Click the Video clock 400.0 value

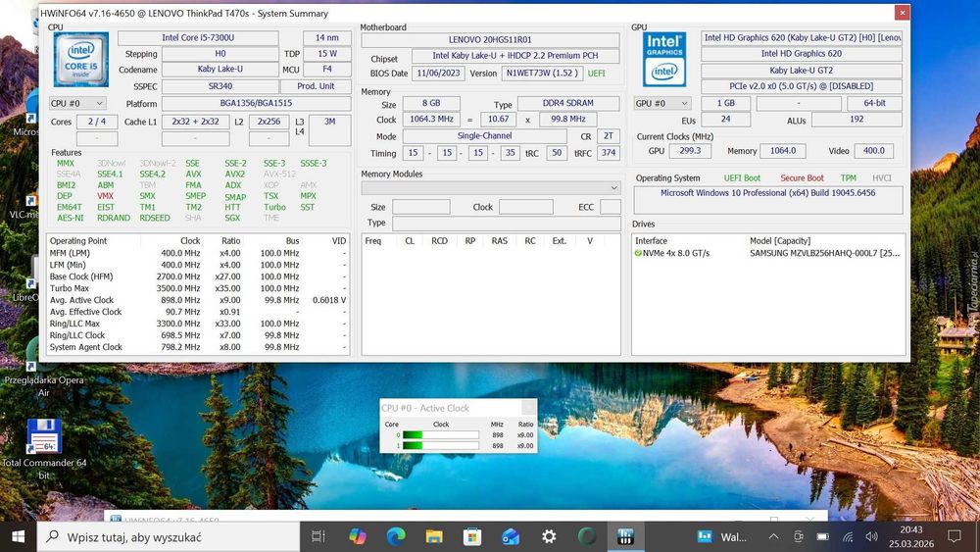point(874,151)
